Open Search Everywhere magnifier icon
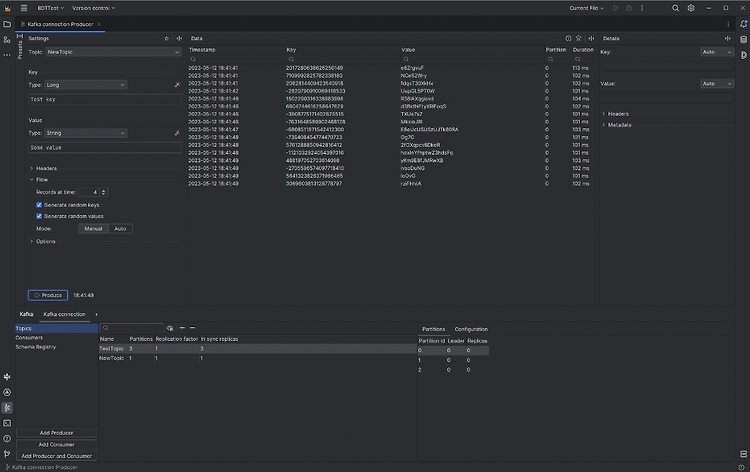This screenshot has width=750, height=472. point(675,8)
